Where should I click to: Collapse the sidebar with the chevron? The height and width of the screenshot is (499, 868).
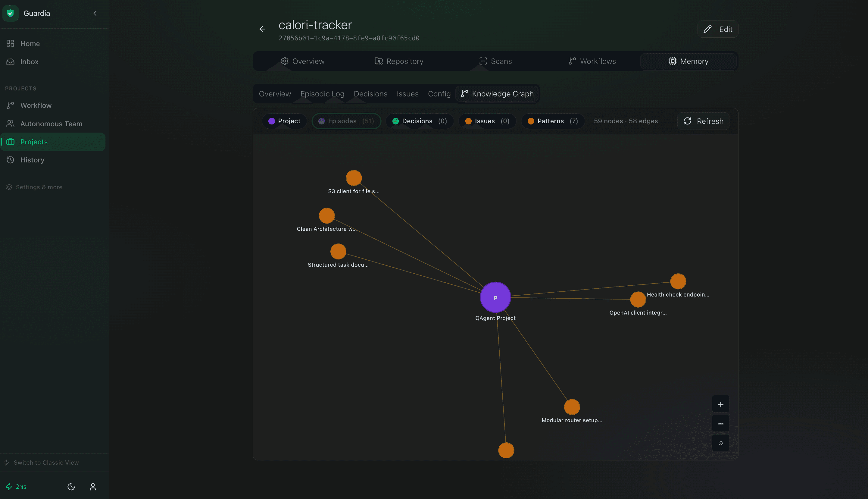95,13
